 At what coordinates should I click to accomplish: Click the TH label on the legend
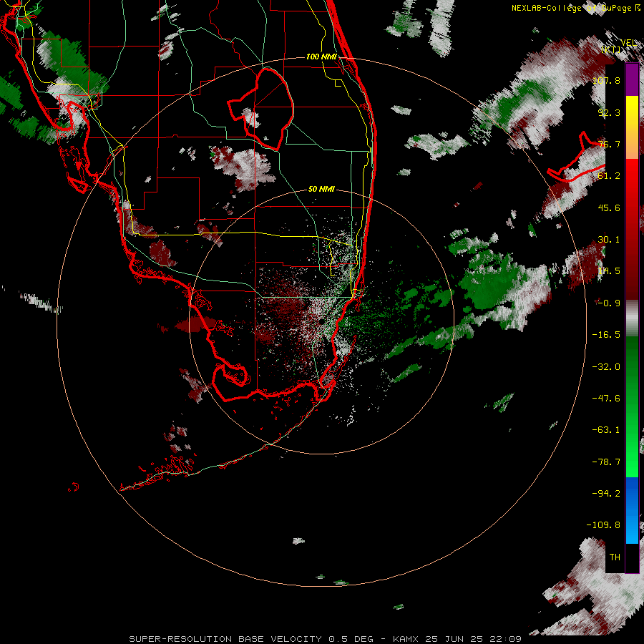(x=615, y=557)
